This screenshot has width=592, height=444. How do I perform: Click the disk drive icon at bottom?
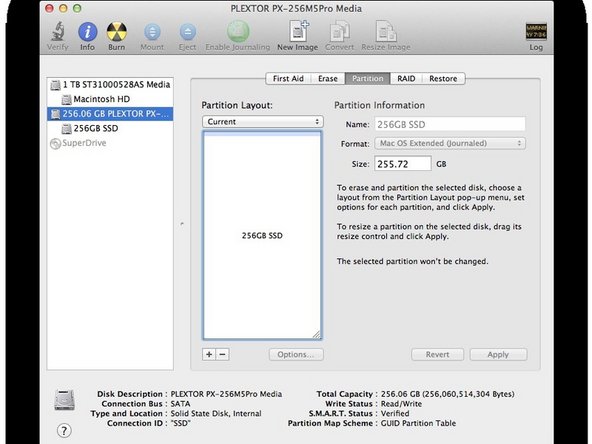point(65,400)
